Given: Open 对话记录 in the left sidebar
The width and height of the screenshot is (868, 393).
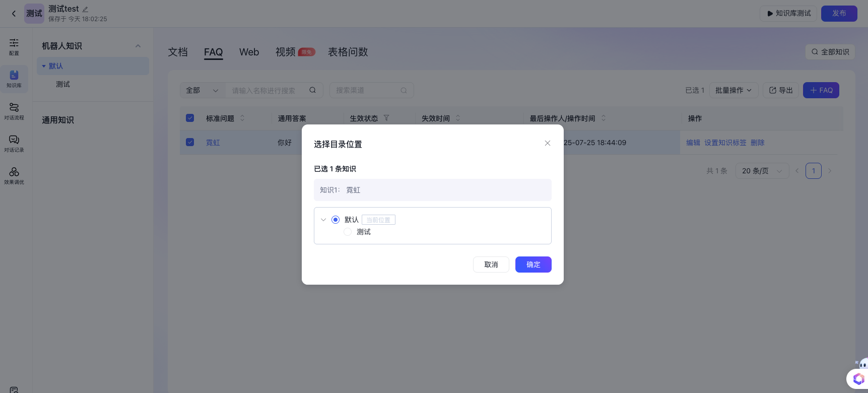Looking at the screenshot, I should (x=14, y=144).
